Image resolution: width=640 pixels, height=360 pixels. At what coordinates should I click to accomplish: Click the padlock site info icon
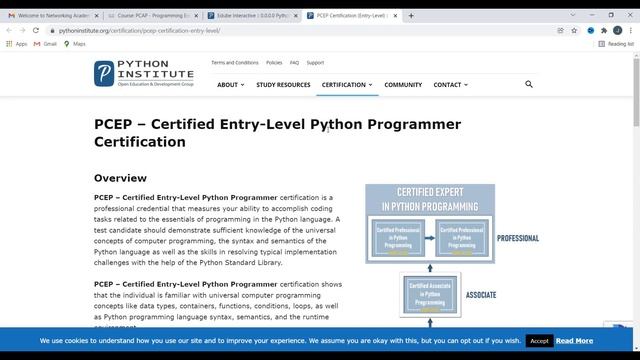pos(52,31)
